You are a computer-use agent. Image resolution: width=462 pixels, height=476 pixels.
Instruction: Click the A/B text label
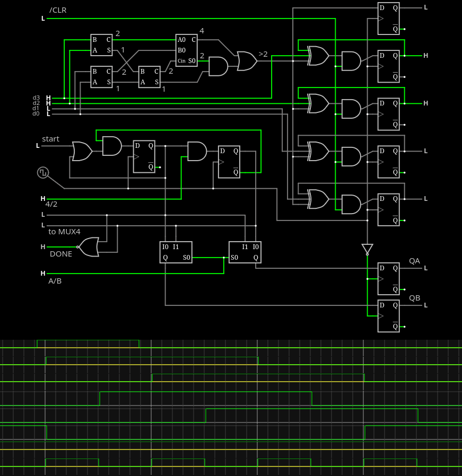(x=55, y=281)
